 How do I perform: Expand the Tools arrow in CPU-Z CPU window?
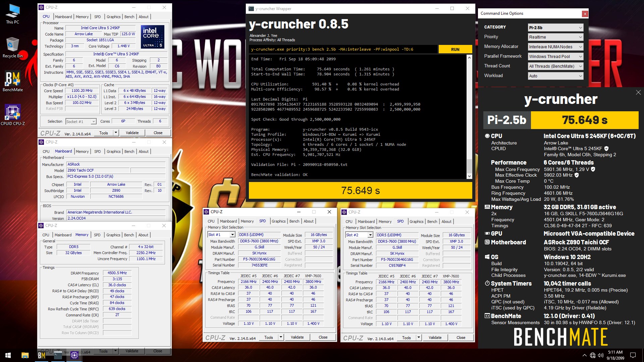(x=116, y=133)
